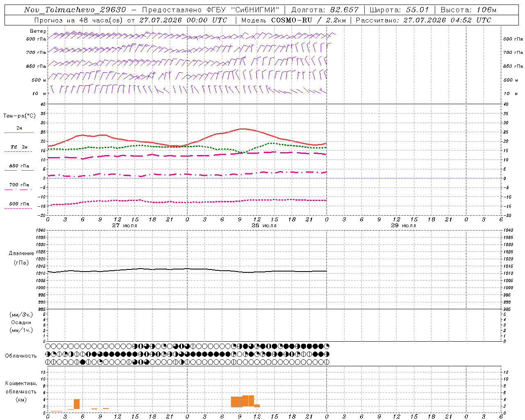Select the 500 гПа temperature legend entry
Screen dimensions: 525x420
click(x=19, y=205)
